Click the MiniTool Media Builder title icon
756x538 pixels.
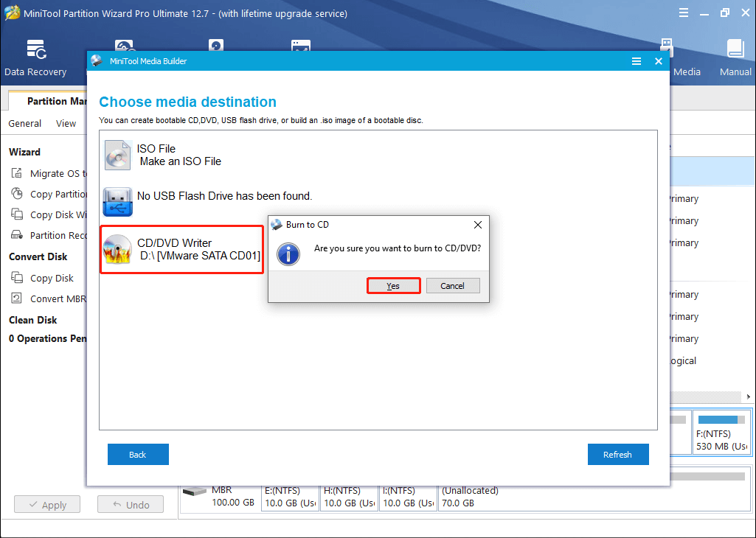(97, 61)
